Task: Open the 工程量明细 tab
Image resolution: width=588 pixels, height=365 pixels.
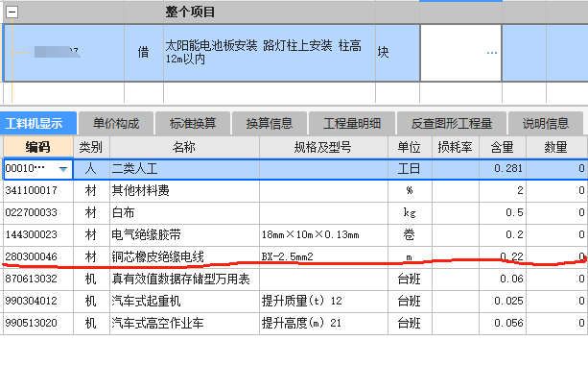Action: 352,123
